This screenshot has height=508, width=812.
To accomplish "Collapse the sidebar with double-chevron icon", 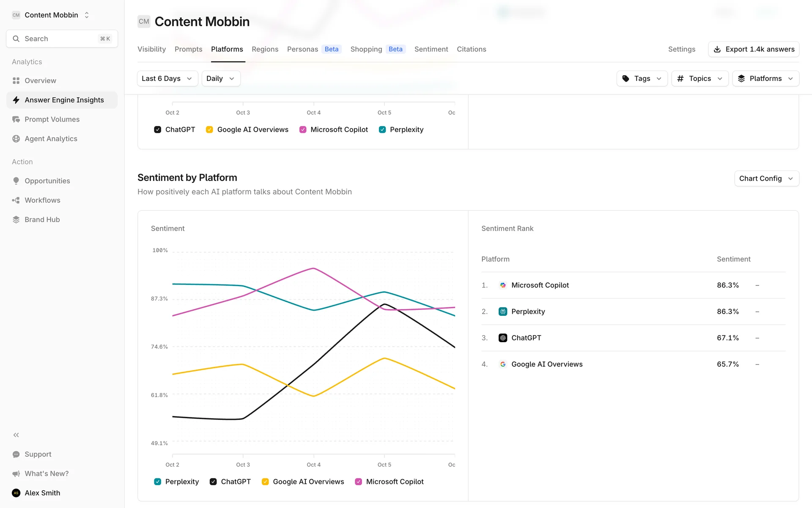I will (x=16, y=435).
